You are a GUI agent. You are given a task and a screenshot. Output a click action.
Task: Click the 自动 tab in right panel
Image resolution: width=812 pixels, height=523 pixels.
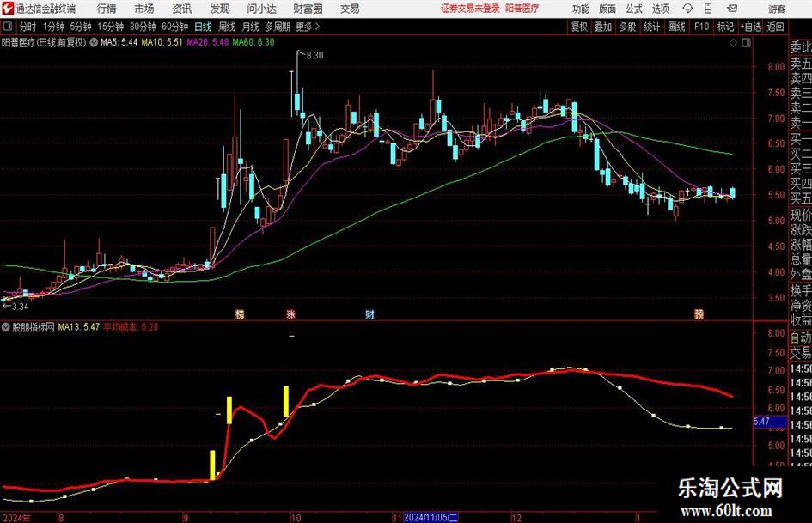tap(801, 338)
